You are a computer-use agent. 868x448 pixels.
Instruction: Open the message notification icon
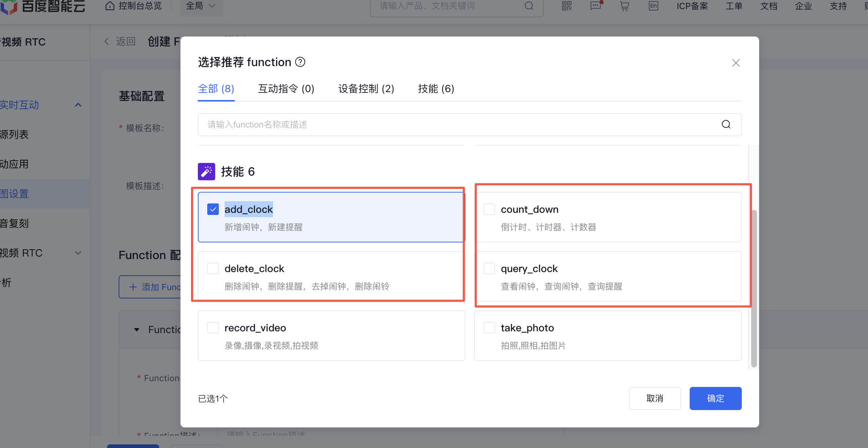coord(596,6)
